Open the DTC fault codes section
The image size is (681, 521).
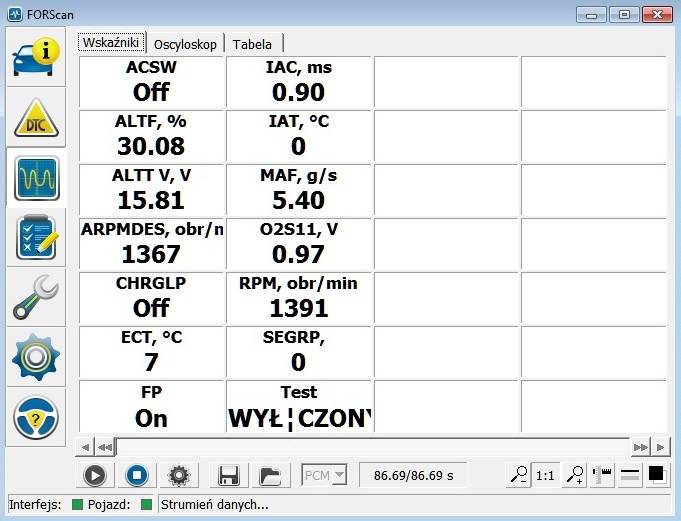[36, 118]
